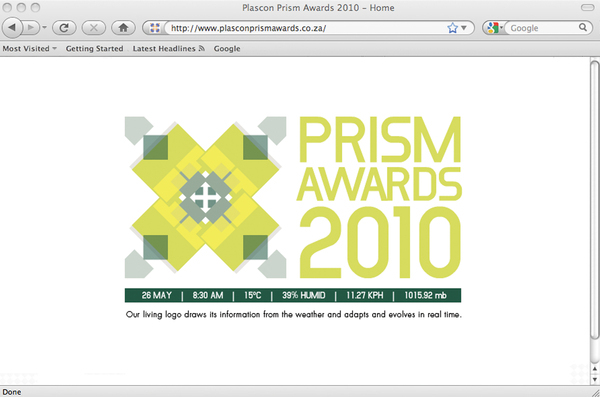Run search with the magnifying glass icon
600x397 pixels.
[x=583, y=28]
